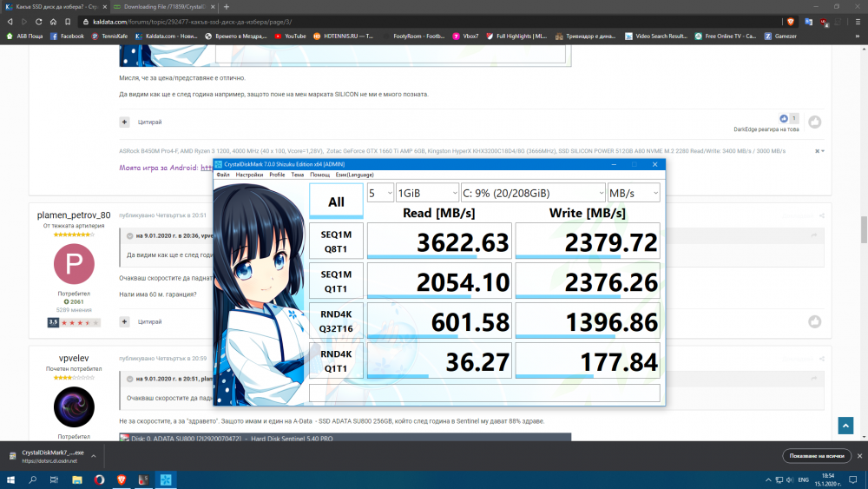Open File Explorer from the taskbar

[x=77, y=479]
